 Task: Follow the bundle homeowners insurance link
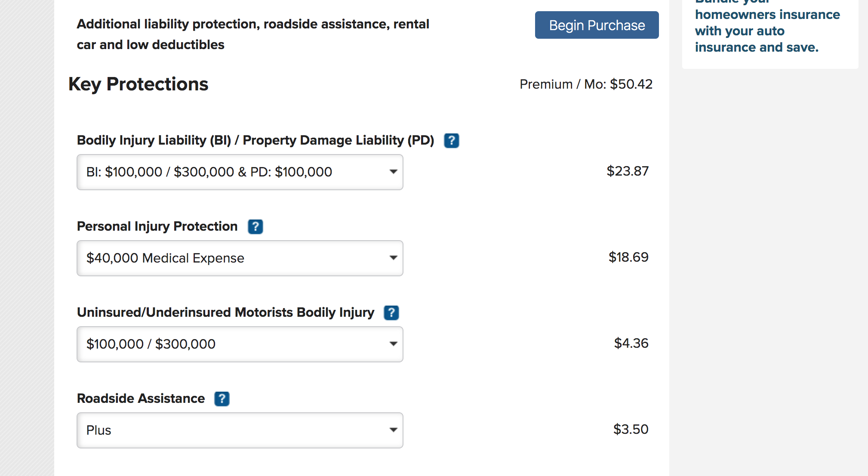pyautogui.click(x=767, y=27)
